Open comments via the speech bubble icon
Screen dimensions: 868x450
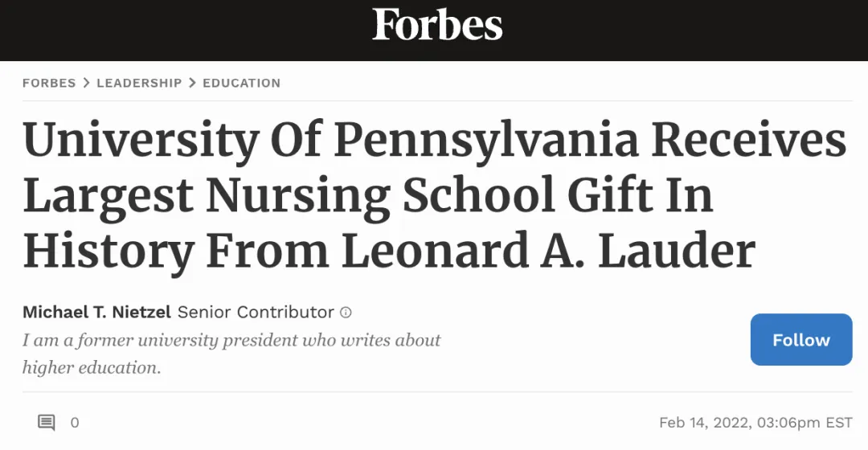(x=47, y=422)
